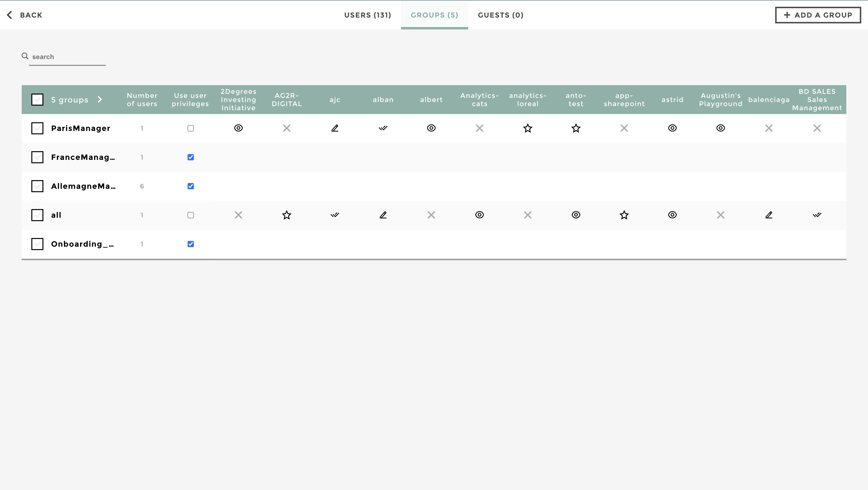Enable Use user privileges for ParisManager

point(191,128)
